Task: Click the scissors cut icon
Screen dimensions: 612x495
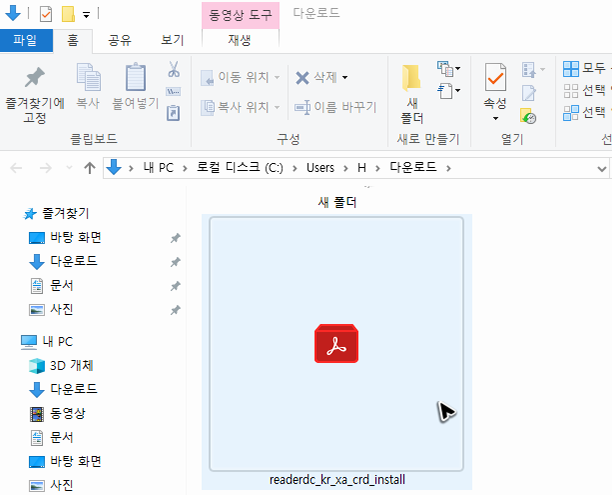Action: pyautogui.click(x=174, y=69)
